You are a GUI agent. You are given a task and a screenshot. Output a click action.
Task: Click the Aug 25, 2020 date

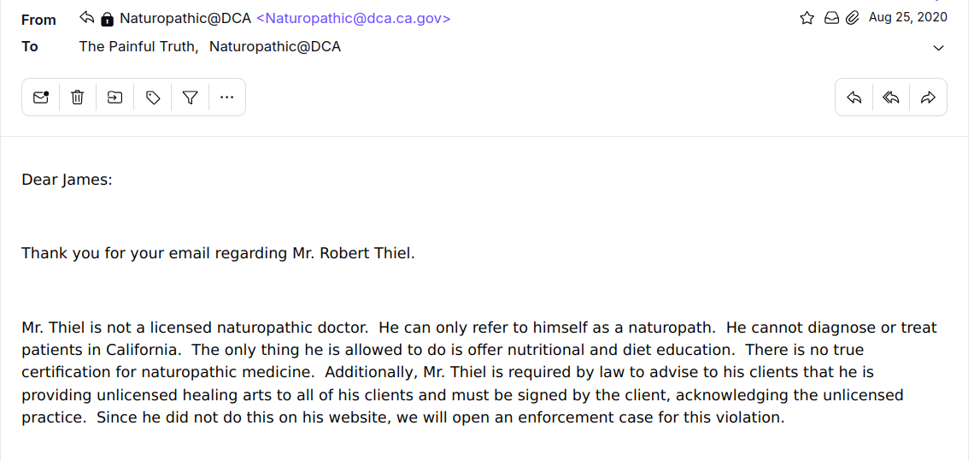click(x=907, y=17)
